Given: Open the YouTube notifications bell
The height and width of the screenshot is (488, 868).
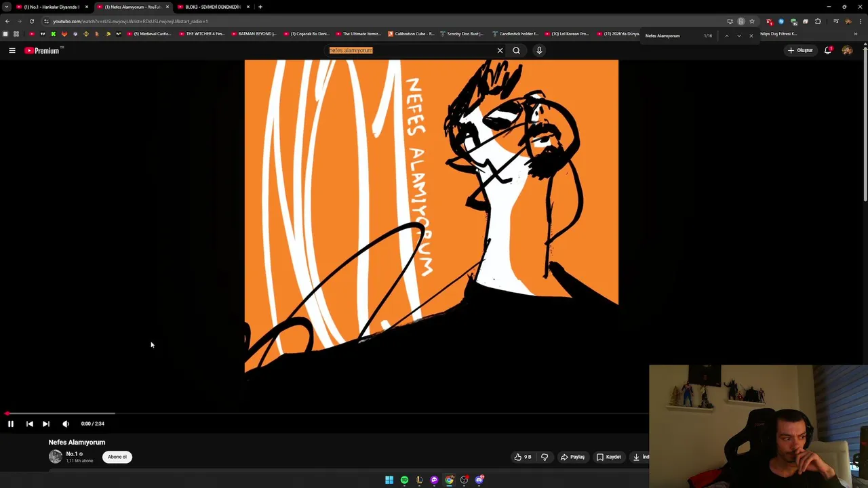Looking at the screenshot, I should click(828, 50).
